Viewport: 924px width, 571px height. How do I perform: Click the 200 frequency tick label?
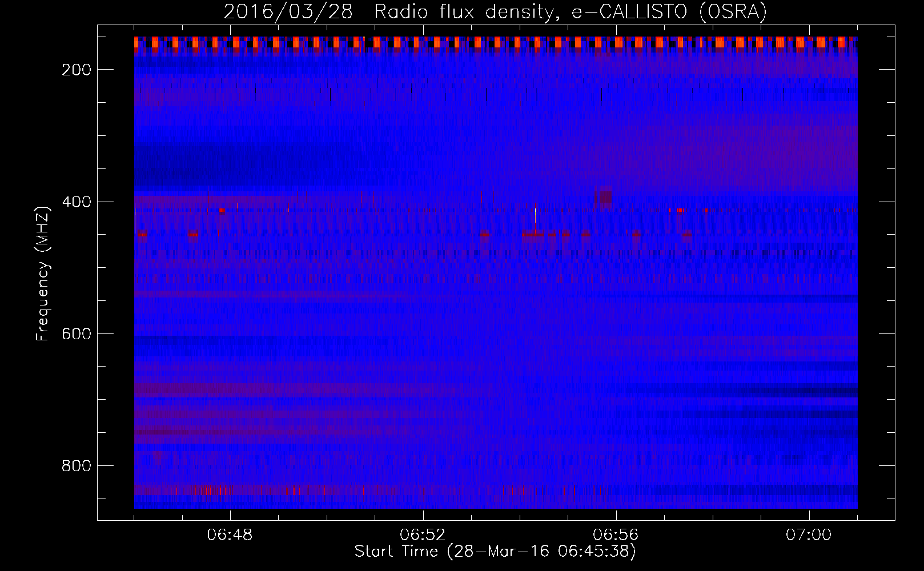[77, 70]
